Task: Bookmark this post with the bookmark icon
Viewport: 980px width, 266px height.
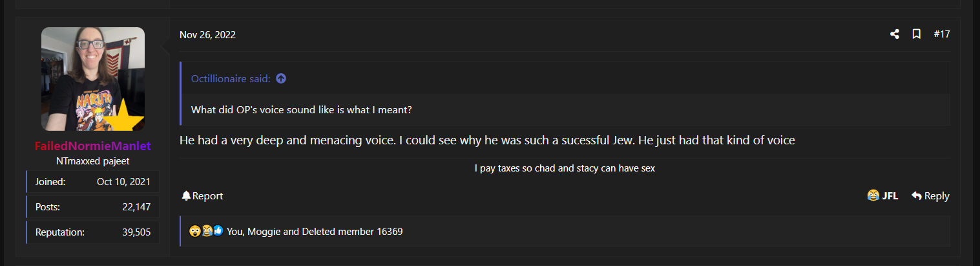Action: click(916, 34)
